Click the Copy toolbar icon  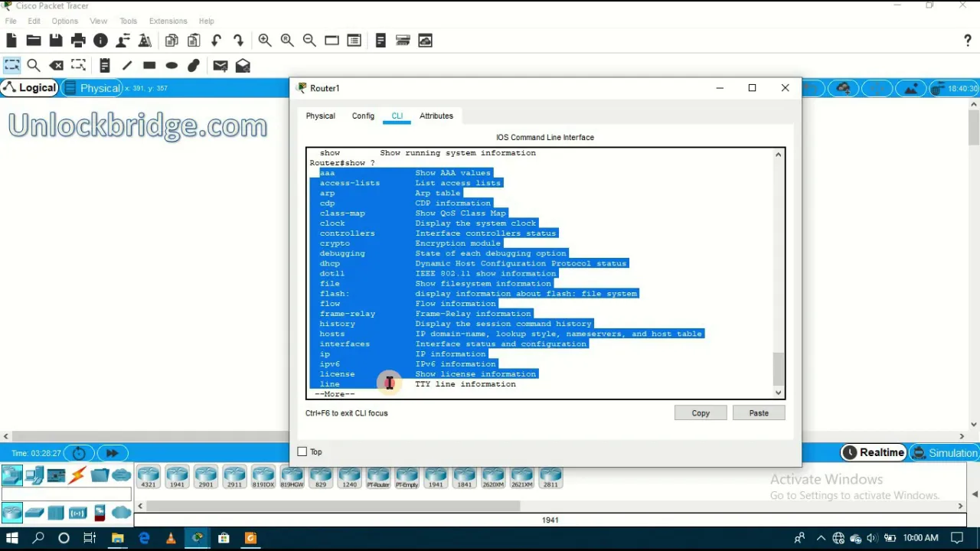(171, 41)
